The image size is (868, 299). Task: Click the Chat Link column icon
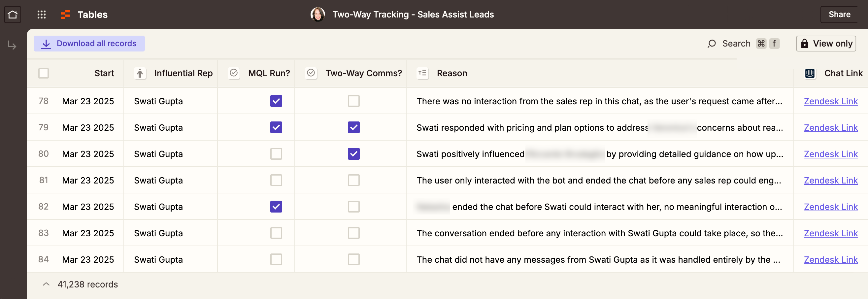click(x=810, y=73)
